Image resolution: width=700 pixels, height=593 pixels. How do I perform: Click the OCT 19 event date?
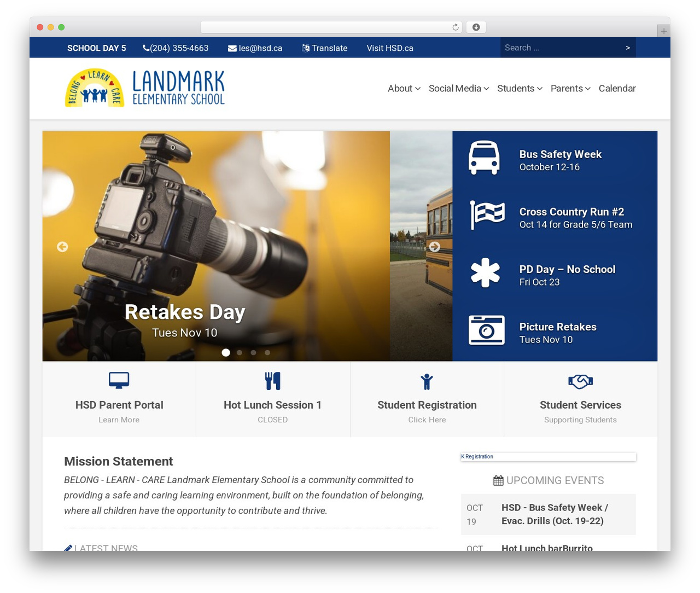(475, 514)
